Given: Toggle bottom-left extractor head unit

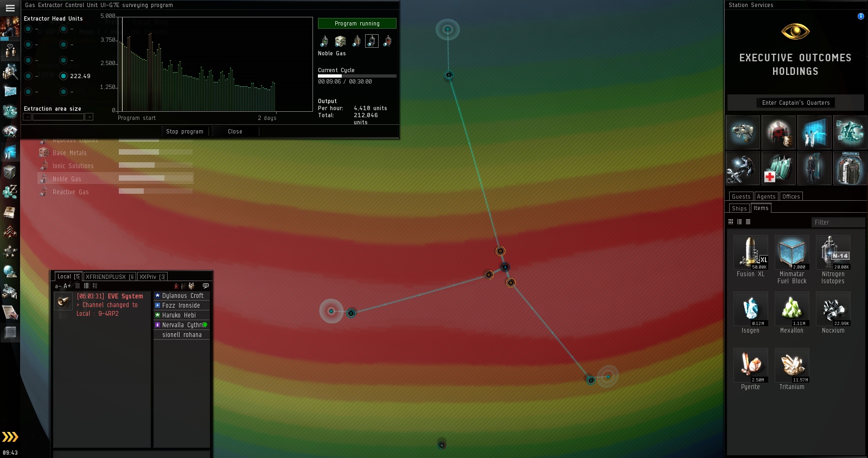Looking at the screenshot, I should point(28,92).
